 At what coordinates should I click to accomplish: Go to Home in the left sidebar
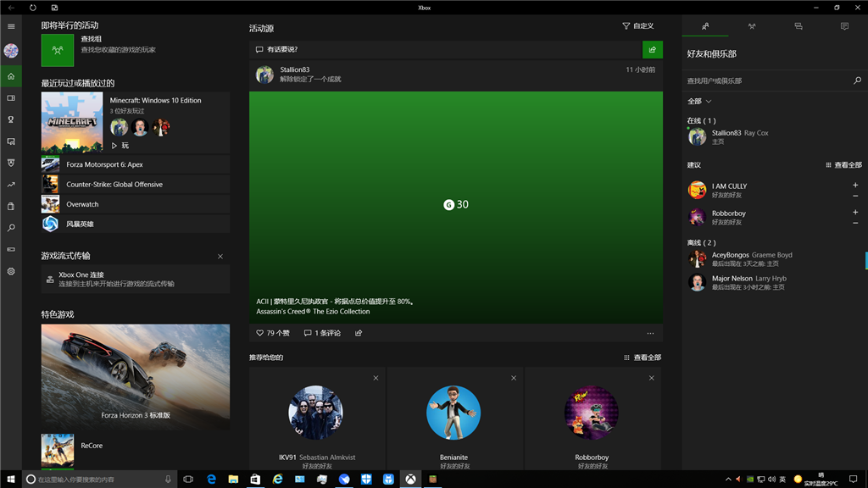[11, 76]
